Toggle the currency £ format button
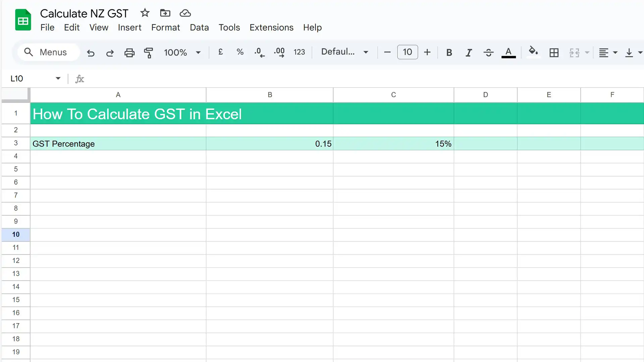 click(x=221, y=52)
